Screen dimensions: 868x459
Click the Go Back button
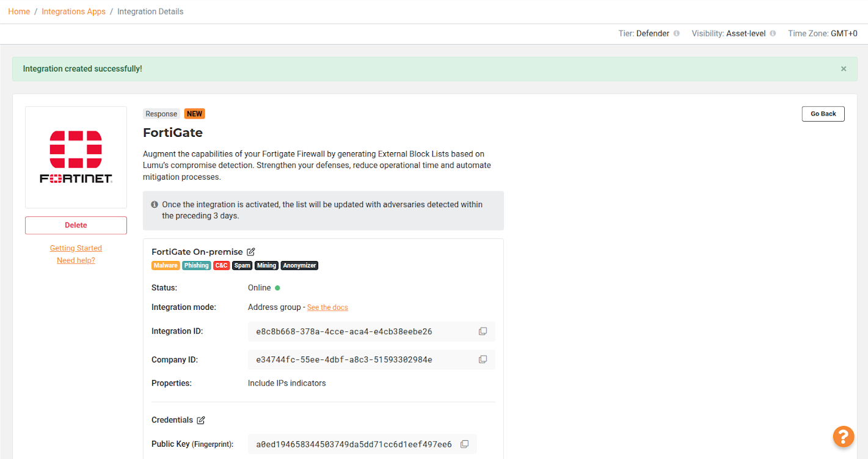[x=823, y=114]
